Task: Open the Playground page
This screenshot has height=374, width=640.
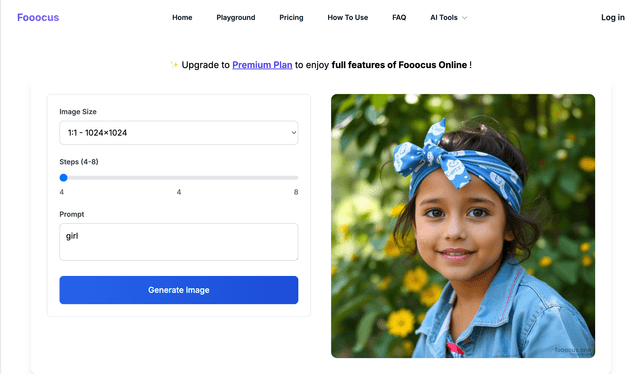Action: pos(236,18)
